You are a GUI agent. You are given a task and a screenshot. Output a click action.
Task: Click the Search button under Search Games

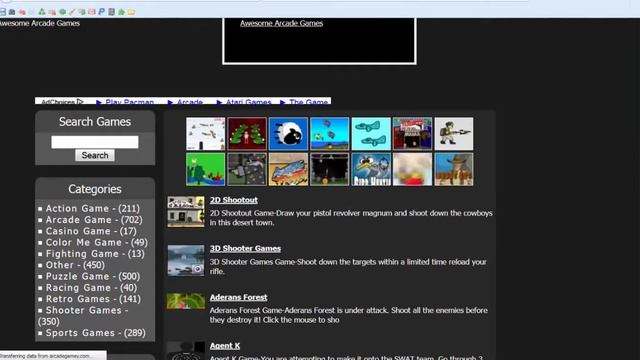tap(95, 156)
